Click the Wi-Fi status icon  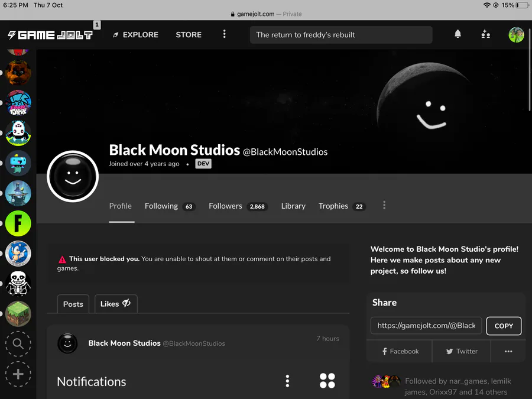[487, 5]
